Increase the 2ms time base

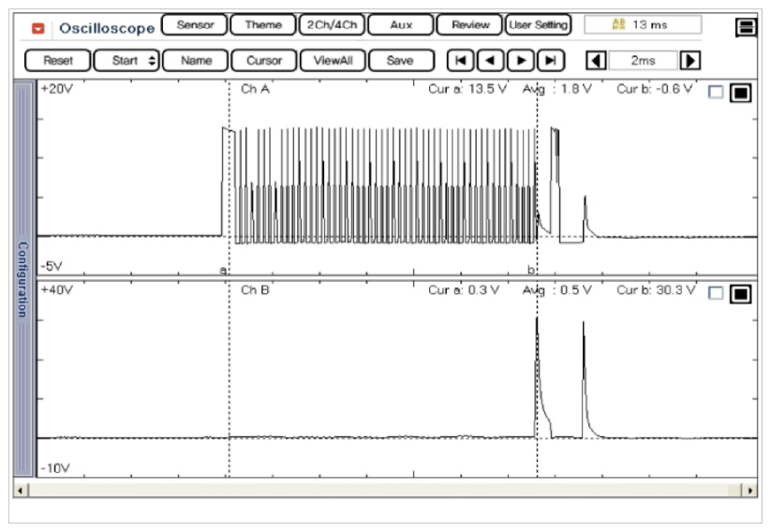coord(691,61)
